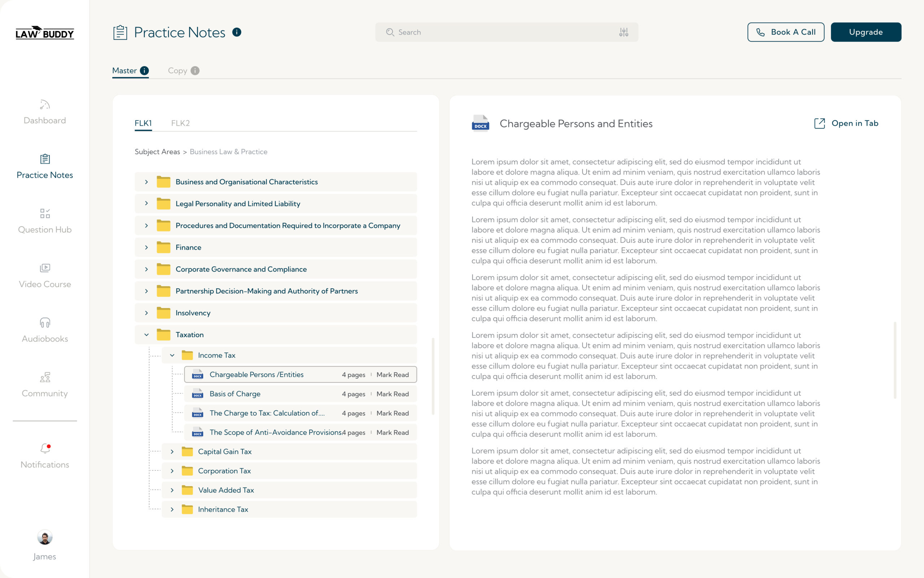Expand Legal Personality and Limited Liability

[146, 203]
